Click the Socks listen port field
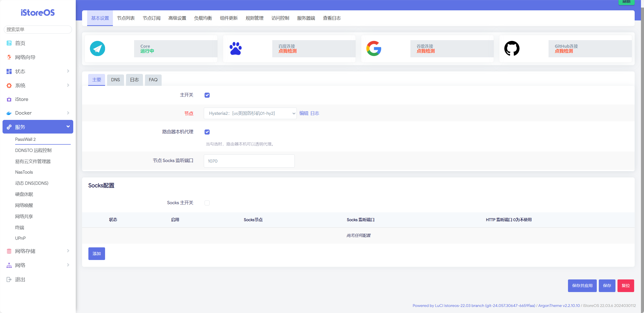This screenshot has width=644, height=313. [x=249, y=161]
